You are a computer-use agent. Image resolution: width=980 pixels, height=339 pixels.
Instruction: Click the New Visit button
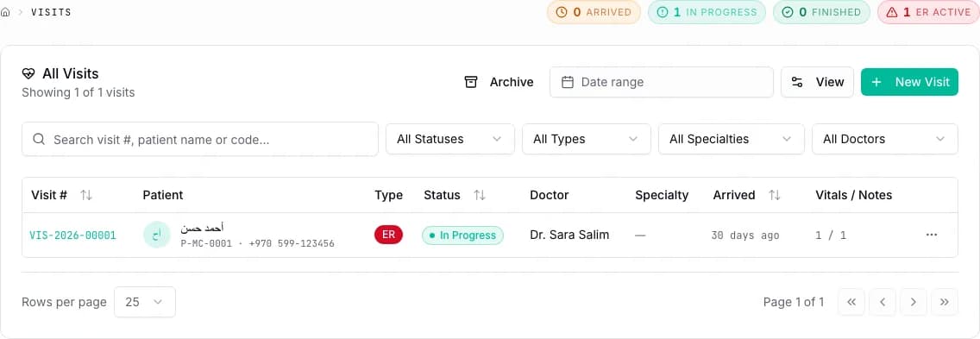pyautogui.click(x=909, y=82)
